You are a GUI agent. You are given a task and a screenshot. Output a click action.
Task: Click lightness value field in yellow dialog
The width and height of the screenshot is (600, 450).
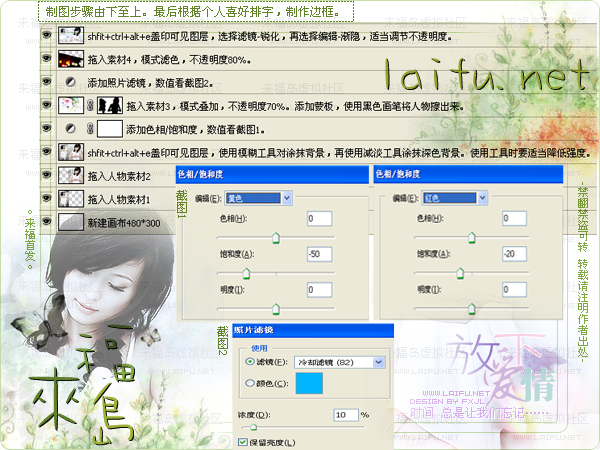coord(320,290)
